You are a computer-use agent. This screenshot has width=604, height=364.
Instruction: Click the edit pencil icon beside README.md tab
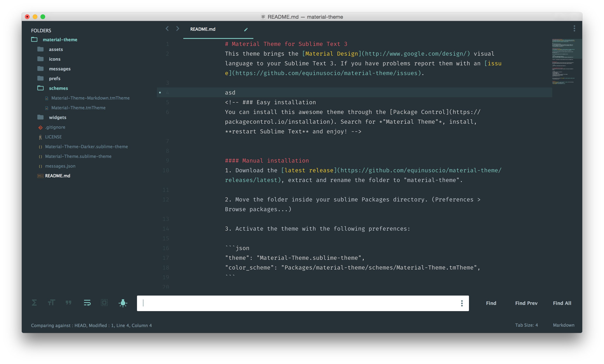pyautogui.click(x=246, y=29)
